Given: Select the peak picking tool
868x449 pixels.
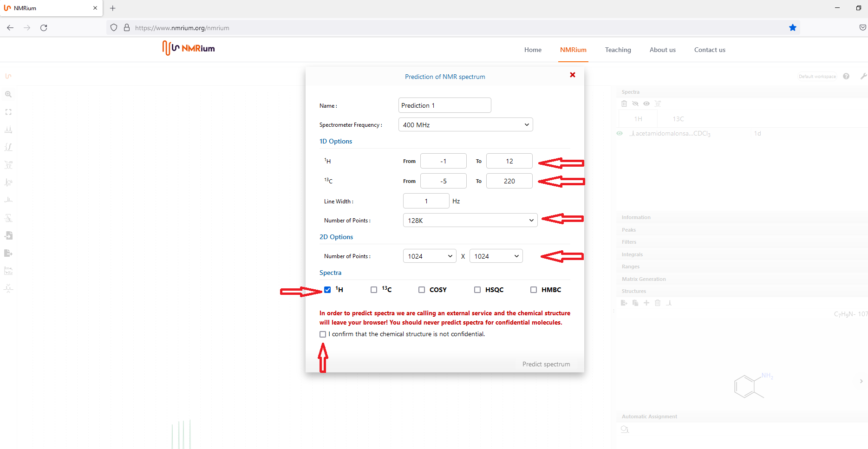Looking at the screenshot, I should (x=8, y=130).
